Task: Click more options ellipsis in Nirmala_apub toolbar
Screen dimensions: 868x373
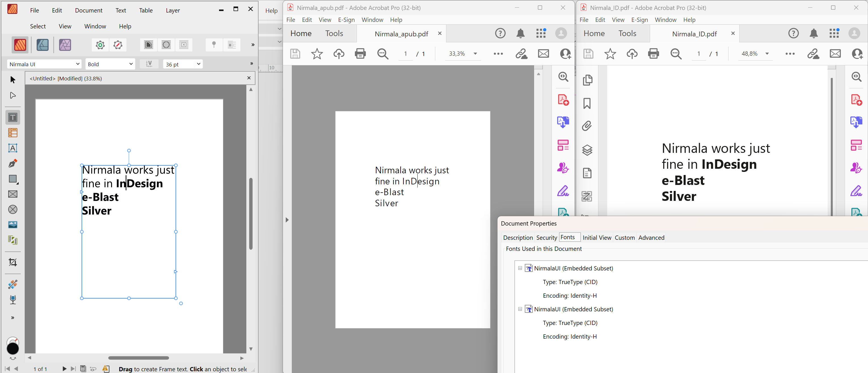Action: click(x=498, y=54)
